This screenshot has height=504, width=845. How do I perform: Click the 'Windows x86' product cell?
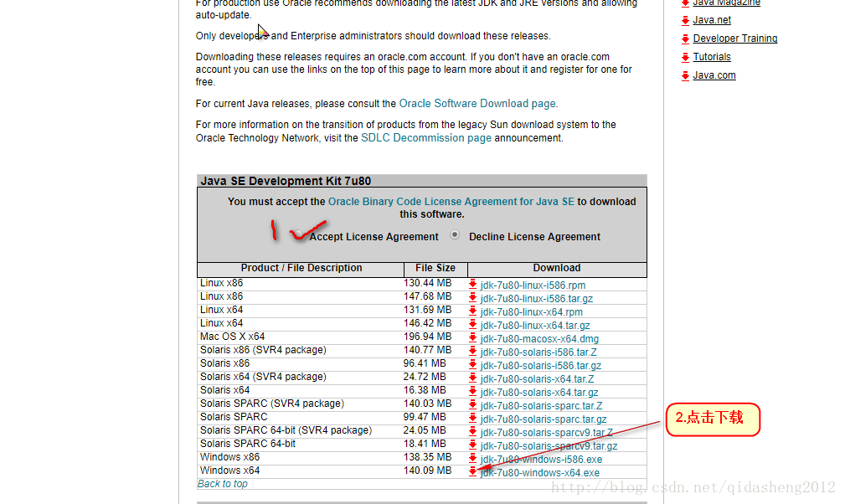pyautogui.click(x=229, y=456)
